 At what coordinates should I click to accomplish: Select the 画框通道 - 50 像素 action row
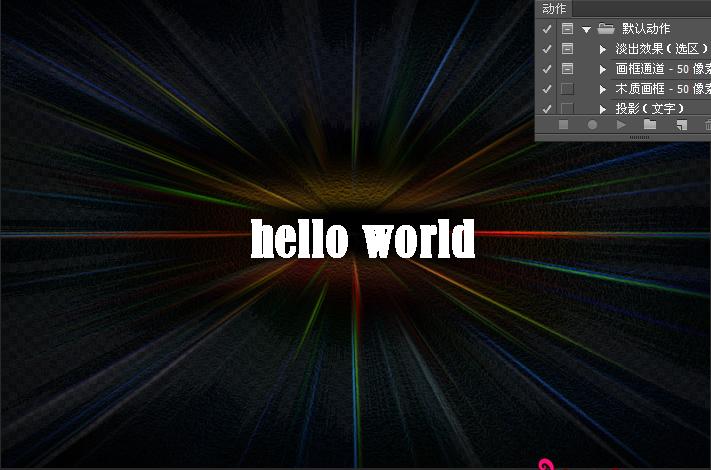tap(662, 68)
